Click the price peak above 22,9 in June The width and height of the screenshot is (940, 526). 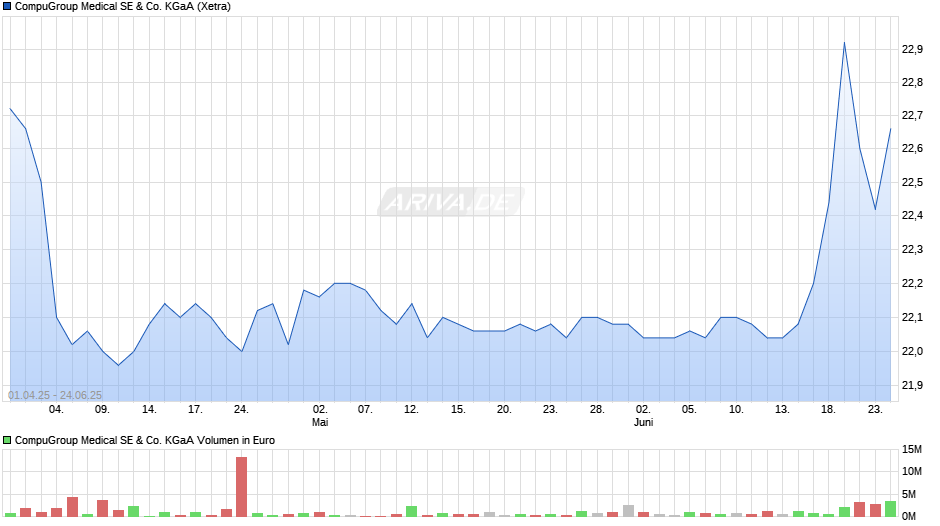tap(844, 43)
